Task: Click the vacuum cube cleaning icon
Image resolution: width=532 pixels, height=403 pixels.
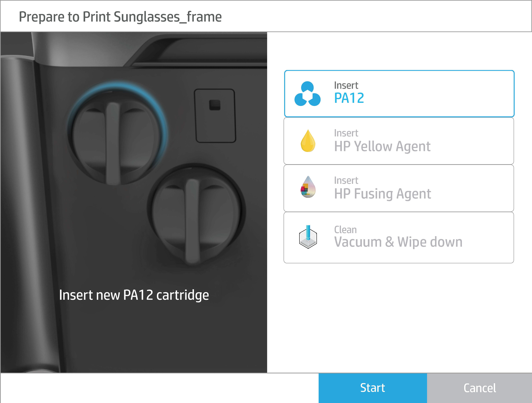Action: click(x=308, y=237)
